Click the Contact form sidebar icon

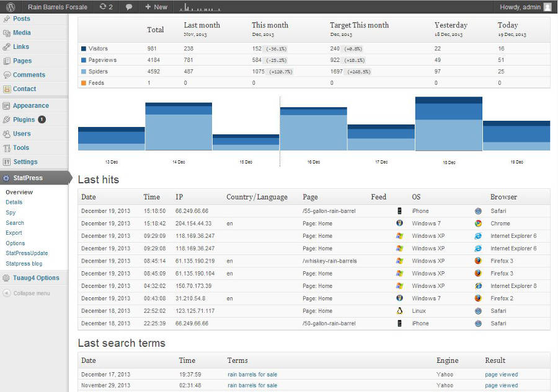coord(6,89)
